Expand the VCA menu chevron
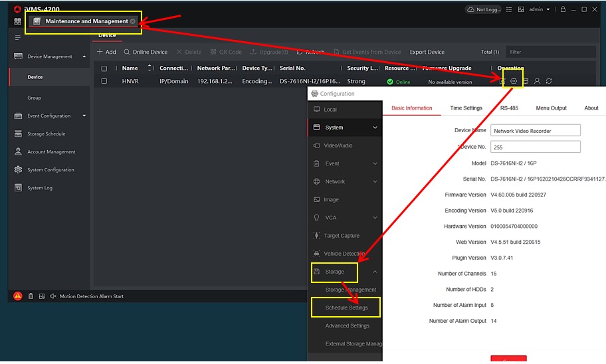 [375, 218]
